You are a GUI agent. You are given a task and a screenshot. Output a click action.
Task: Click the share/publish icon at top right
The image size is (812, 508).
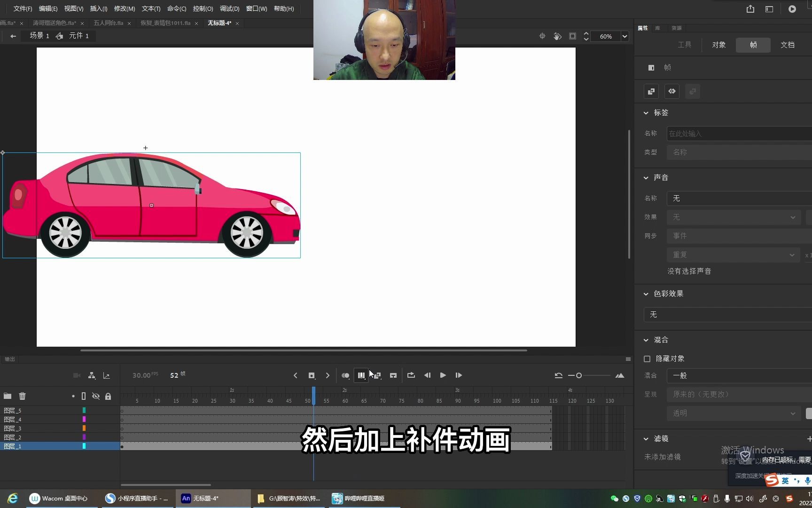point(750,9)
